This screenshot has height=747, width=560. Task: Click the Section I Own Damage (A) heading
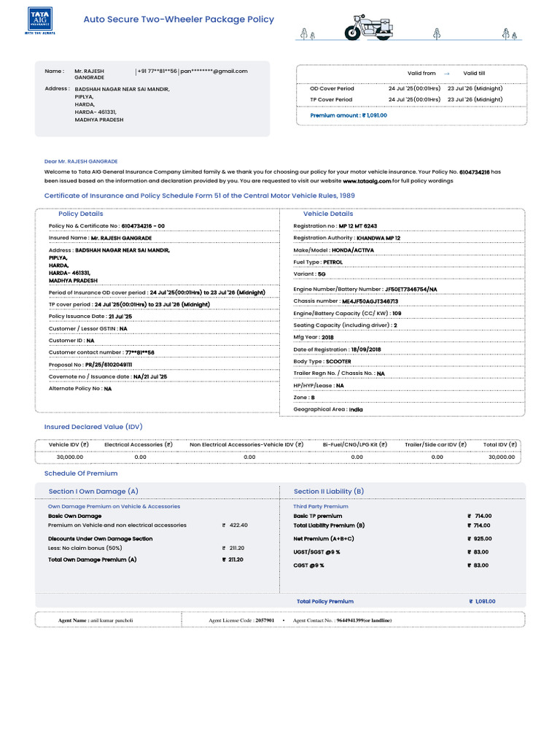tap(93, 492)
